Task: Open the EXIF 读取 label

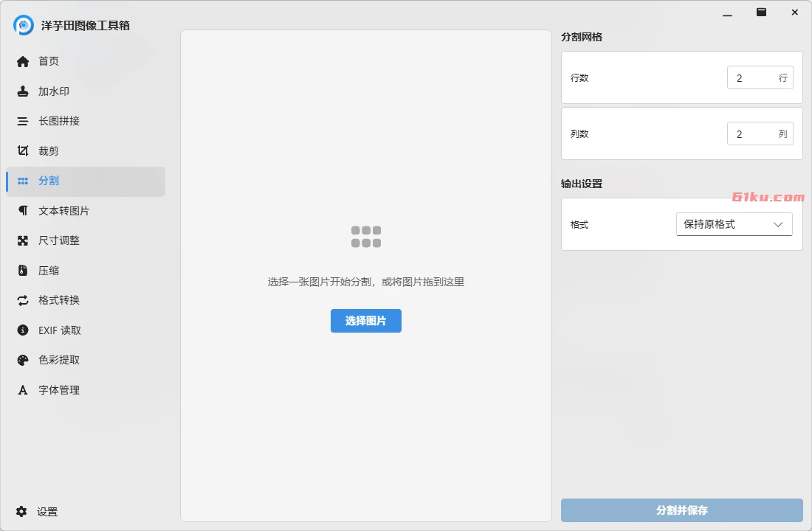Action: [60, 330]
